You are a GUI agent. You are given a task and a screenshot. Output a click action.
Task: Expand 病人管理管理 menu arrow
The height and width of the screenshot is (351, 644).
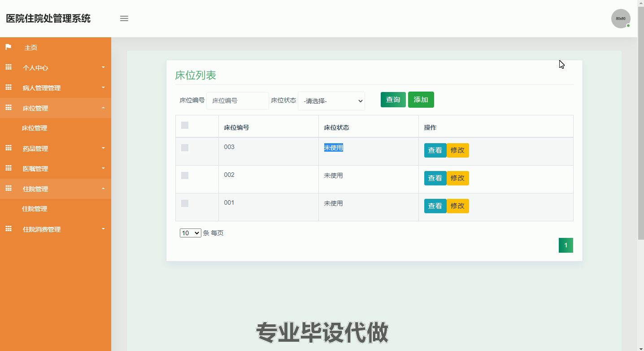point(103,88)
